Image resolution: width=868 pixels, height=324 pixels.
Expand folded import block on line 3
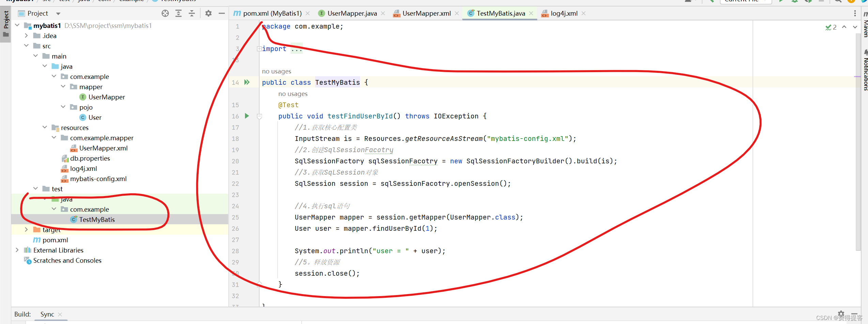pyautogui.click(x=259, y=49)
